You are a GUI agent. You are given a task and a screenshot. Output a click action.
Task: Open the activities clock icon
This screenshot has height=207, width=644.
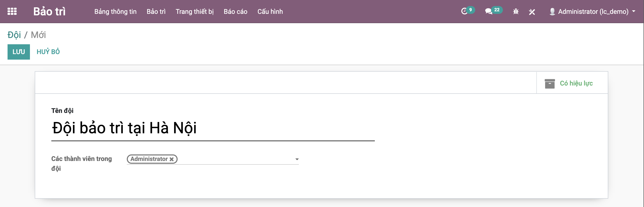[x=464, y=12]
